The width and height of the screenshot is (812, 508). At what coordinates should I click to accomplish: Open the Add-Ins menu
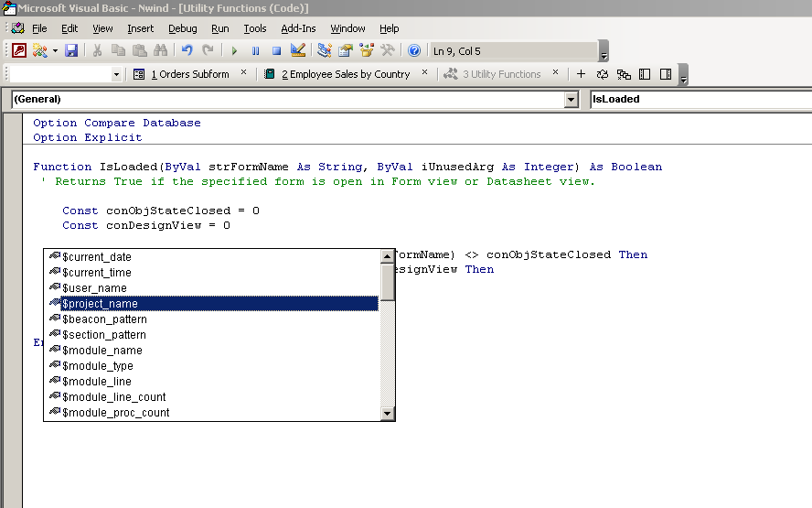(298, 28)
